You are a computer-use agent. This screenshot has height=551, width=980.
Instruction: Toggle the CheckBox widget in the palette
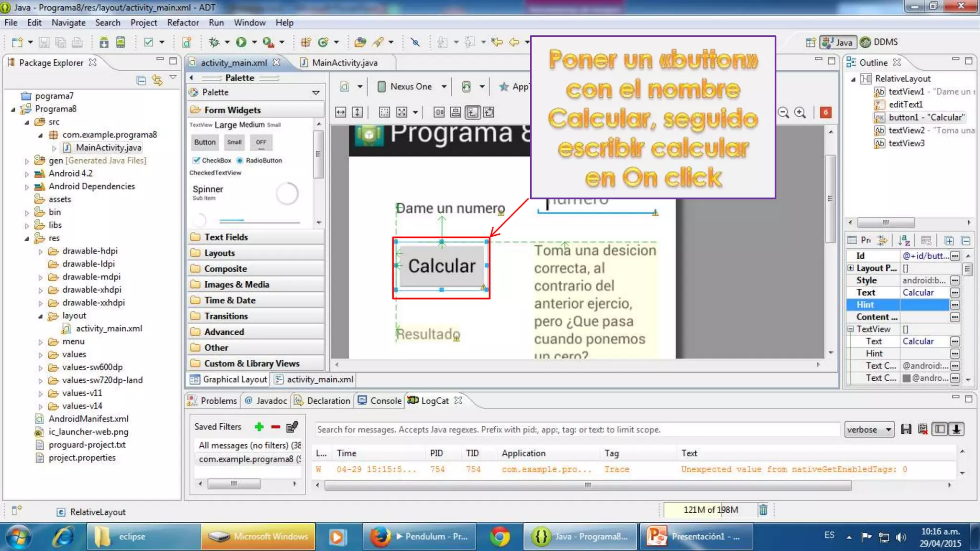[196, 160]
